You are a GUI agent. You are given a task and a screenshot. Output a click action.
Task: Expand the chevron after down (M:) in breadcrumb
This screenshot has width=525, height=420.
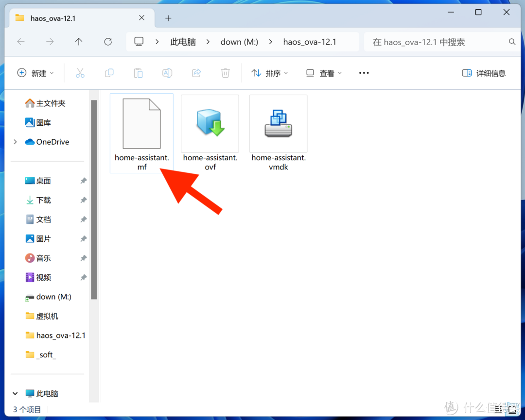[x=271, y=42]
